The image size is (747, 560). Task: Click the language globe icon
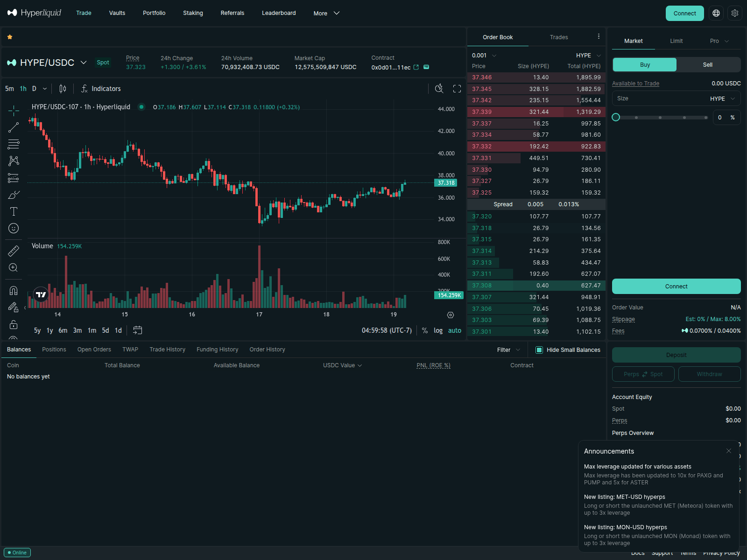coord(716,13)
